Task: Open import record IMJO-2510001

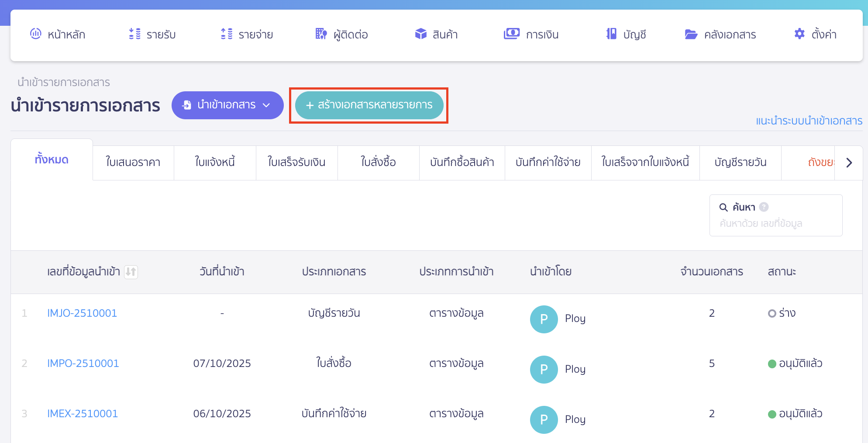Action: coord(82,313)
